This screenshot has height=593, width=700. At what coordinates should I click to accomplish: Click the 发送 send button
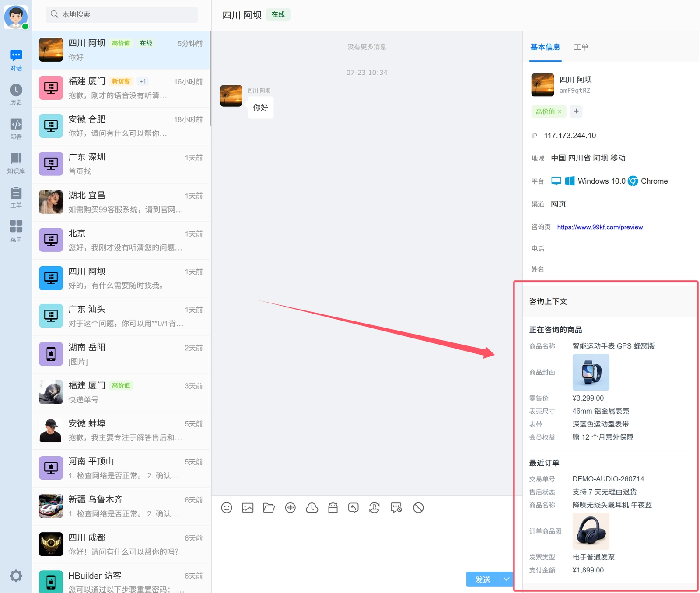tap(483, 579)
